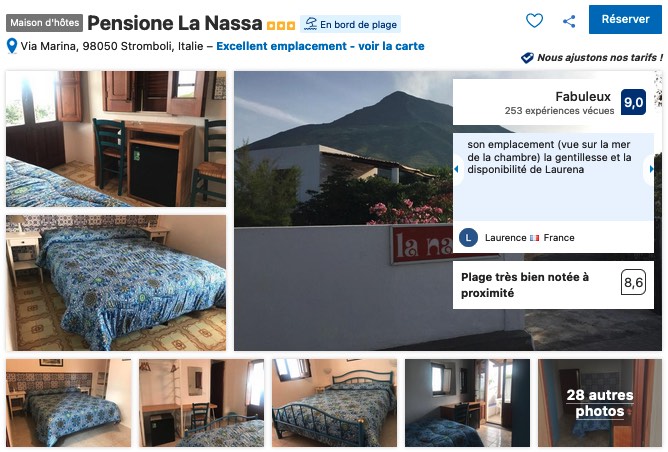The width and height of the screenshot is (668, 452).
Task: Click the three yellow star rating squares
Action: tap(281, 26)
